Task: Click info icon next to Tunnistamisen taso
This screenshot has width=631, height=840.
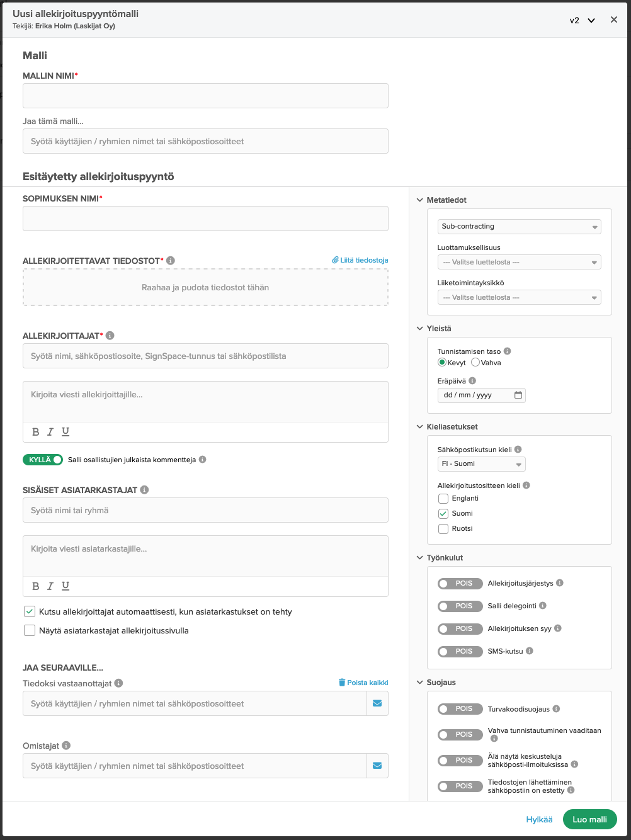Action: pyautogui.click(x=508, y=351)
